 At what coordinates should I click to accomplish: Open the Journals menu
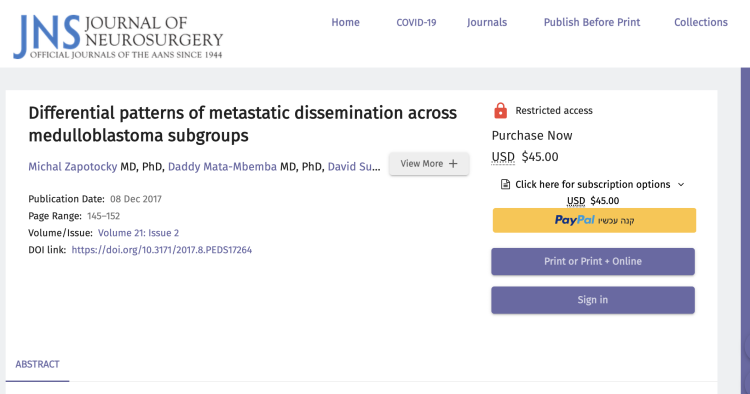(x=487, y=22)
